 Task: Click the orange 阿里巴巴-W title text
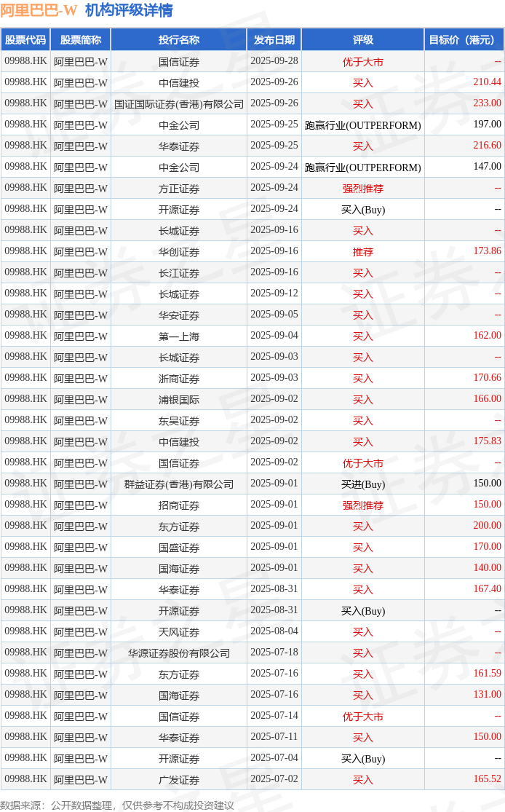(39, 10)
